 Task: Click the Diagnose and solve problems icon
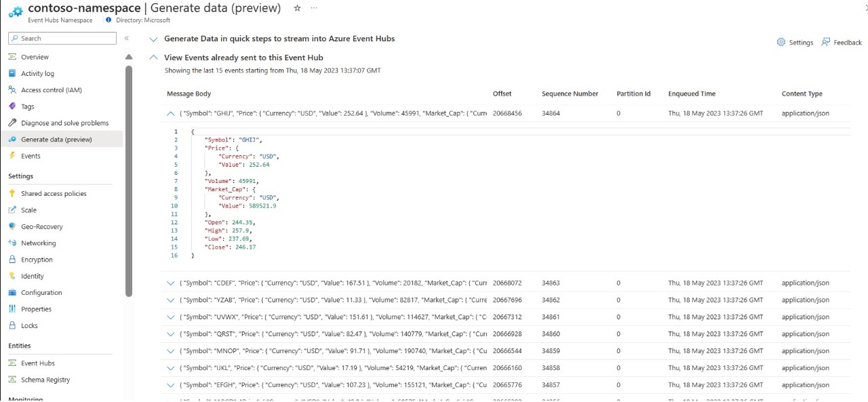tap(12, 123)
